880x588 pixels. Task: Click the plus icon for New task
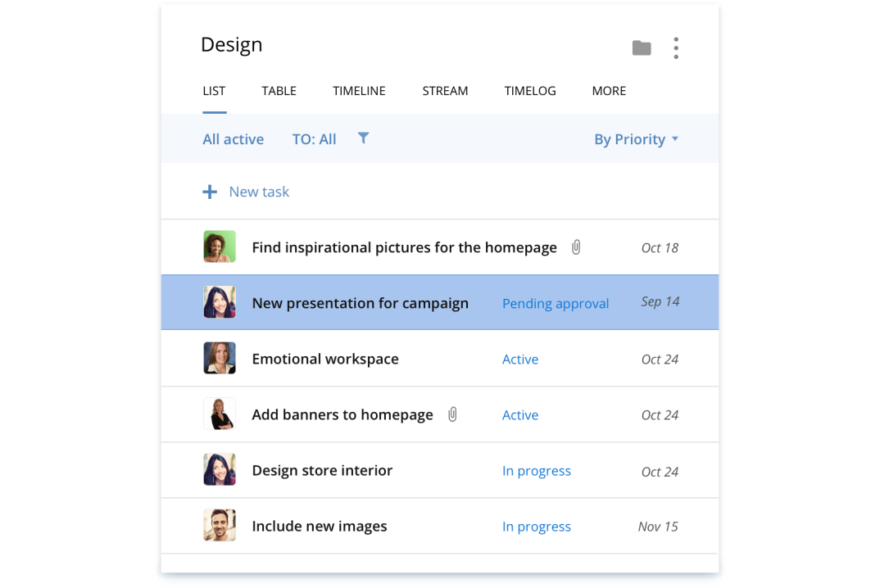point(209,192)
